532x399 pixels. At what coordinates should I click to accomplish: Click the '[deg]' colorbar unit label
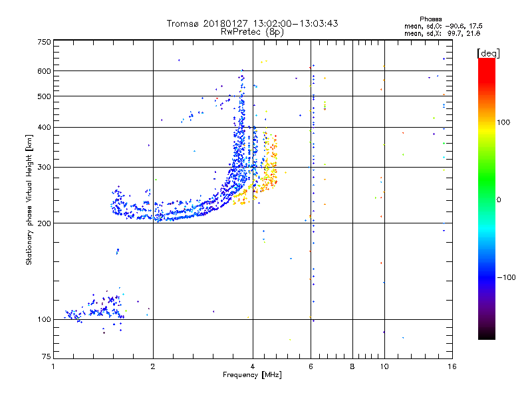pos(488,53)
